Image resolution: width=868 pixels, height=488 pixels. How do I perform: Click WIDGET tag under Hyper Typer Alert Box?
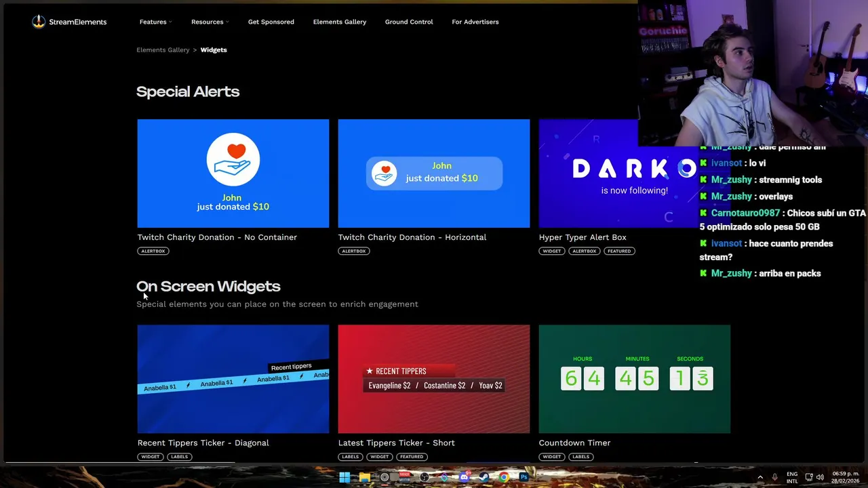[x=552, y=251]
